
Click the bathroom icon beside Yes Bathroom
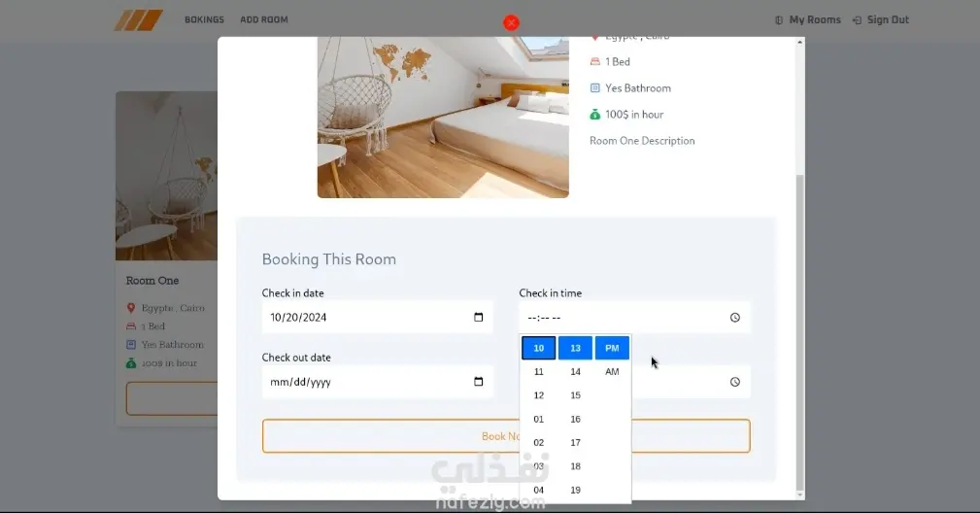[x=595, y=88]
